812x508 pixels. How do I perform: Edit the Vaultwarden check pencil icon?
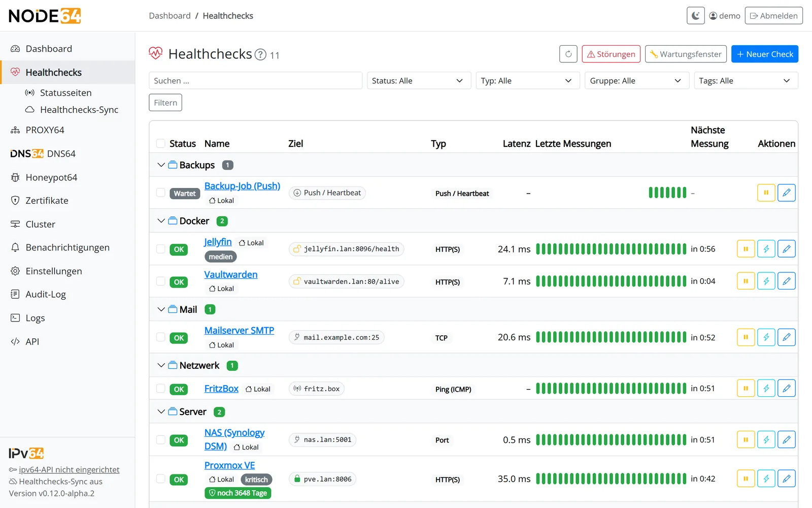[787, 281]
